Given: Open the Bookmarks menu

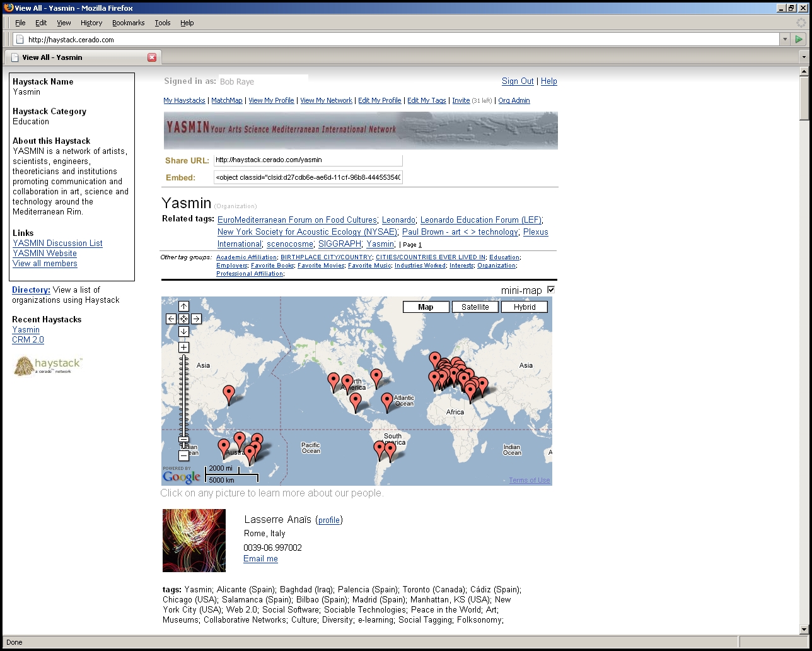Looking at the screenshot, I should [x=129, y=23].
